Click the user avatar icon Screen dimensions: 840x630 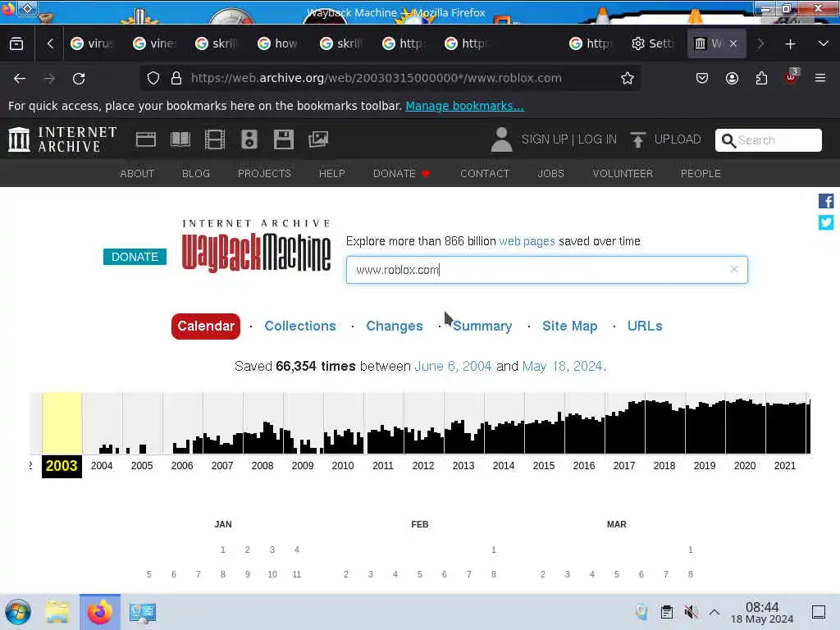[x=501, y=139]
